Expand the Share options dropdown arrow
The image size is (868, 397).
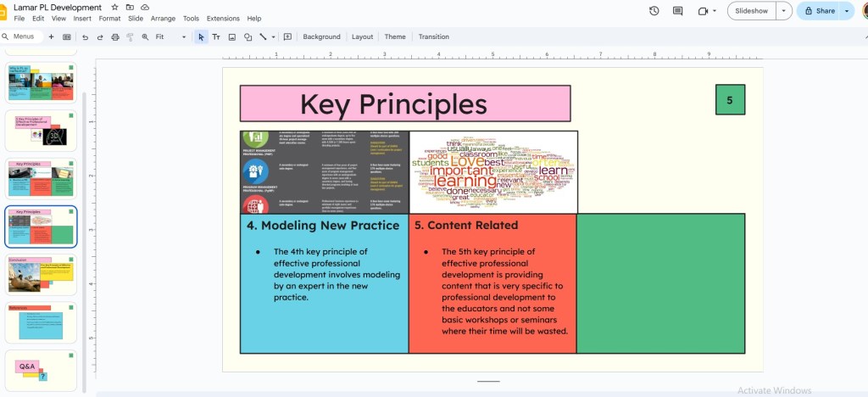coord(847,11)
